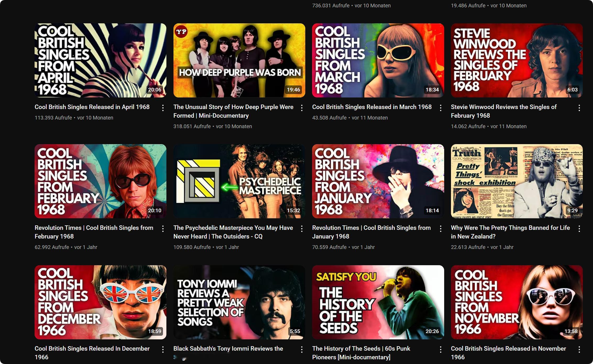Click '19.486 Aufrufe' text at top
The width and height of the screenshot is (593, 364).
[468, 6]
